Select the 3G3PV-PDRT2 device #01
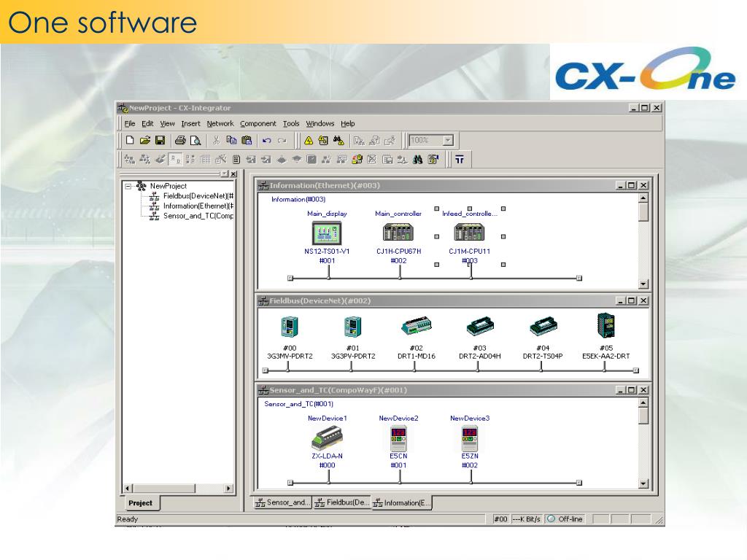 [x=352, y=327]
